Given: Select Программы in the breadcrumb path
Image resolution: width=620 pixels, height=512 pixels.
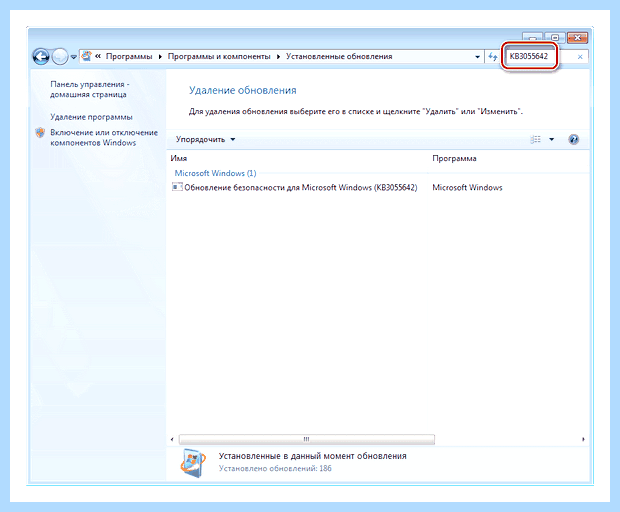Looking at the screenshot, I should pos(129,56).
